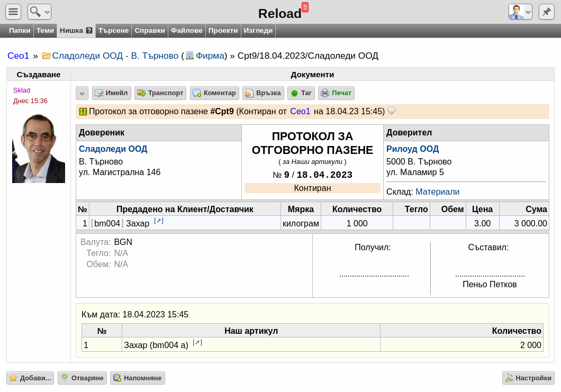561x392 pixels.
Task: Open the Сладоледи ООД company link
Action: (113, 149)
